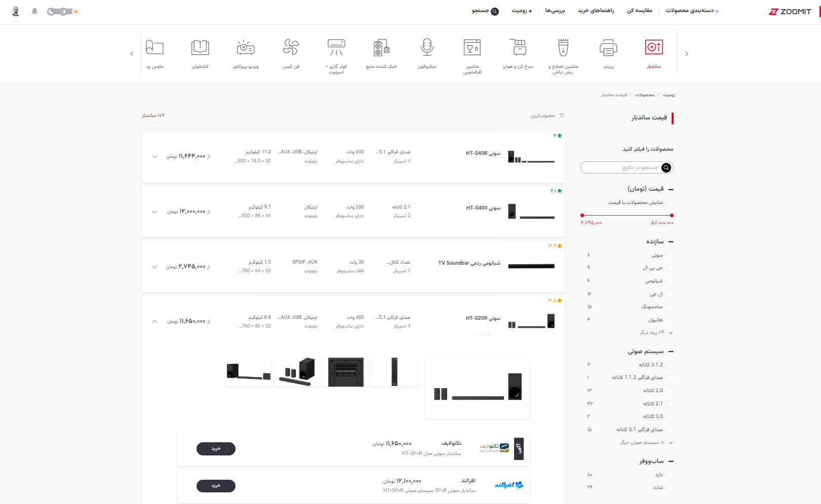
Task: Open the buying guides menu
Action: point(596,11)
